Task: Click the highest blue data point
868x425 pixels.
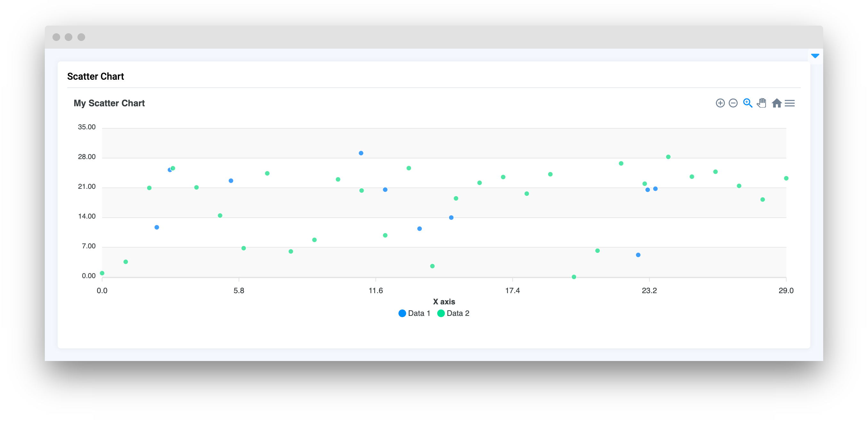Action: coord(361,153)
